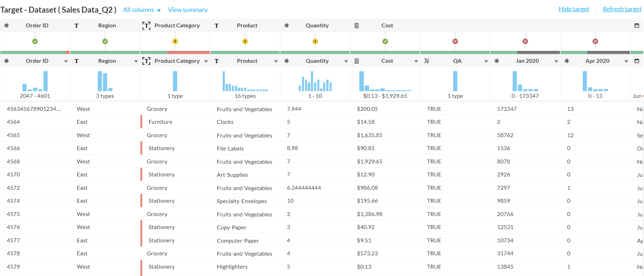Click the boolean type icon beside QA
The height and width of the screenshot is (276, 644).
(427, 61)
